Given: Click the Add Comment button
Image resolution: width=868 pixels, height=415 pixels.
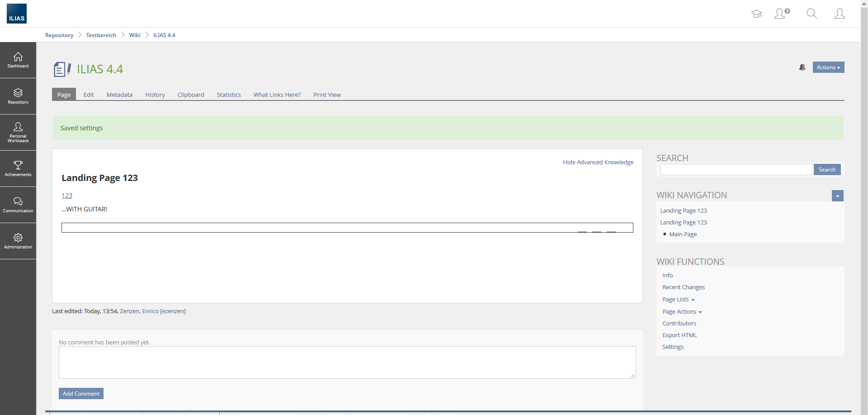Looking at the screenshot, I should click(x=81, y=394).
